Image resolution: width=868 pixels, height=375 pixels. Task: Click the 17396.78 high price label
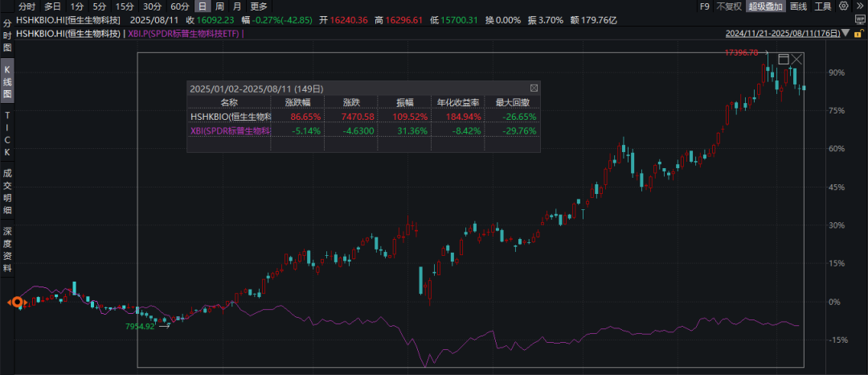[x=741, y=53]
